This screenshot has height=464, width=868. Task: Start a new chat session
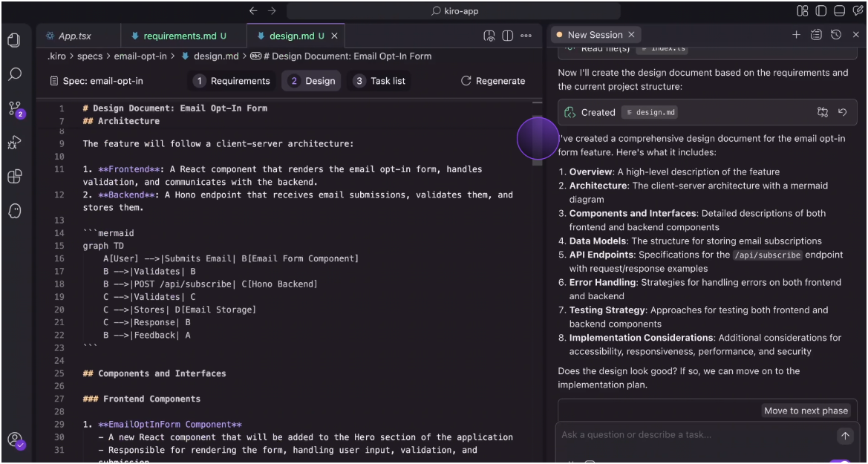(x=796, y=35)
